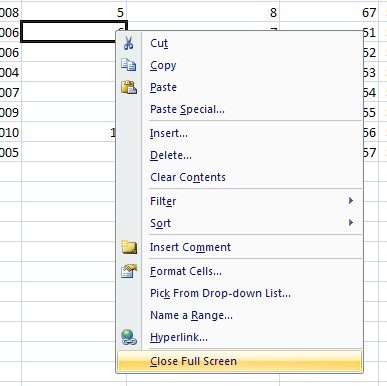Select the cell containing 5

click(74, 12)
